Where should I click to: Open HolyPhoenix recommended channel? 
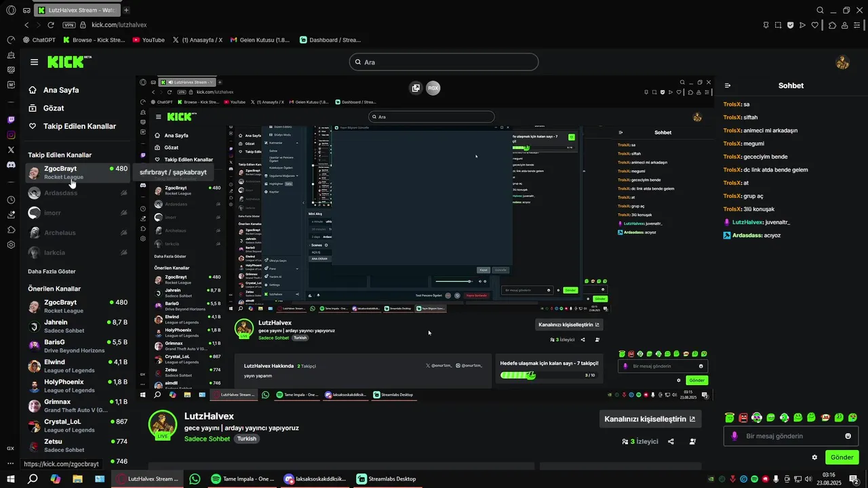(x=77, y=386)
